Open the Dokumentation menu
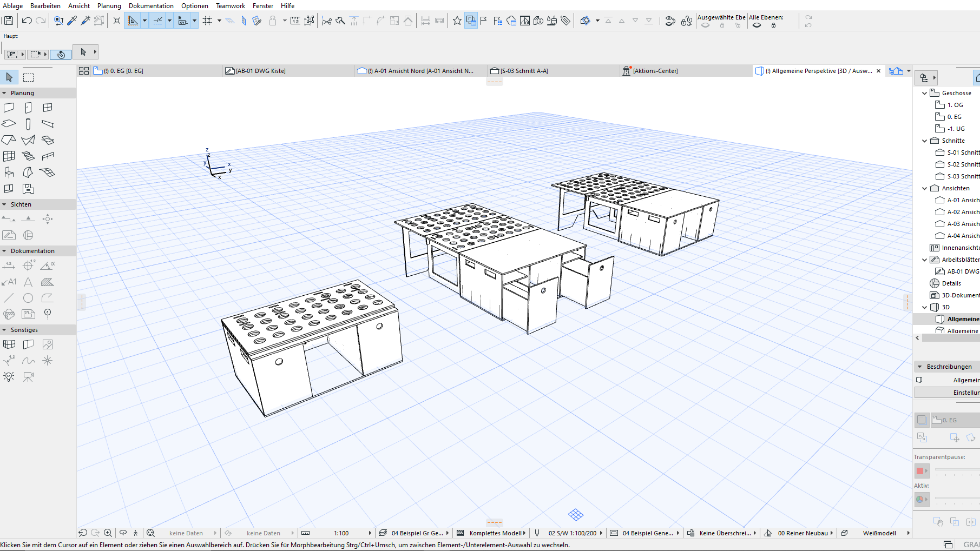This screenshot has width=980, height=551. click(151, 5)
